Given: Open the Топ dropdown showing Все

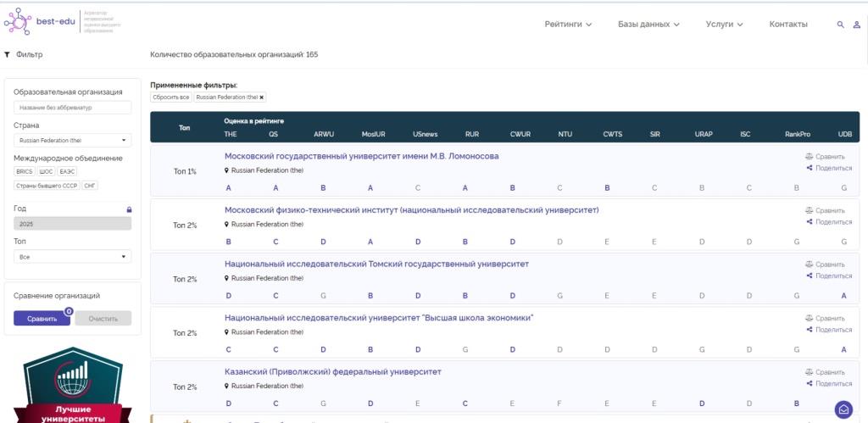Looking at the screenshot, I should pos(73,257).
